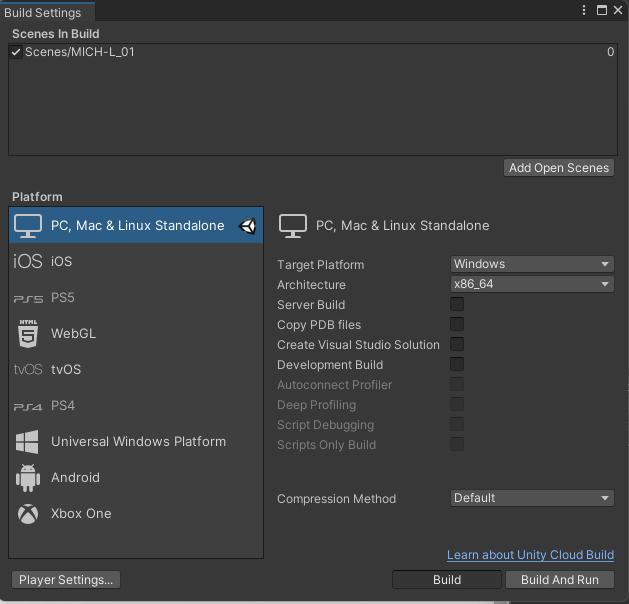Toggle the Scripts Only Build checkbox

click(x=457, y=444)
